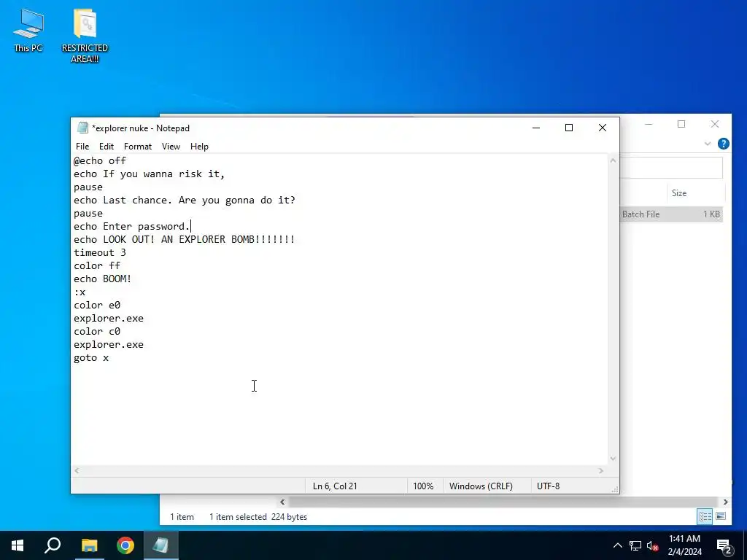Open the Edit menu in Notepad
The width and height of the screenshot is (747, 560).
pos(107,146)
